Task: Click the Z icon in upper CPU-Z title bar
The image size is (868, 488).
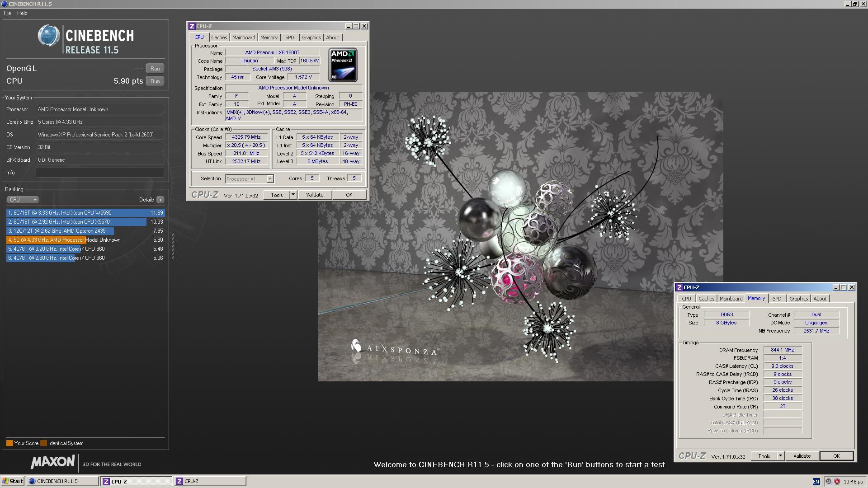Action: coord(192,26)
